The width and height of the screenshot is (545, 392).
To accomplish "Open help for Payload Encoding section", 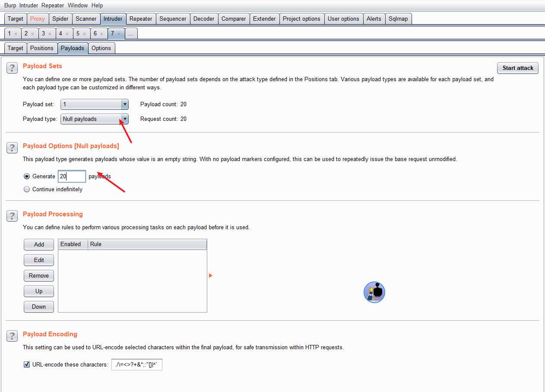I will click(12, 336).
